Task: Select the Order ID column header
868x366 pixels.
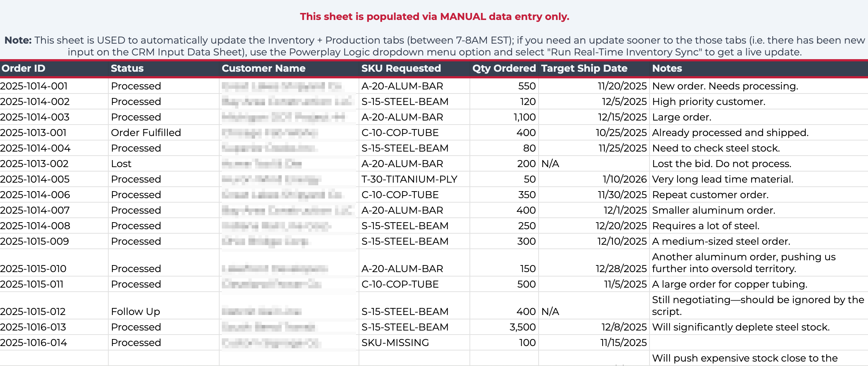Action: pyautogui.click(x=54, y=68)
